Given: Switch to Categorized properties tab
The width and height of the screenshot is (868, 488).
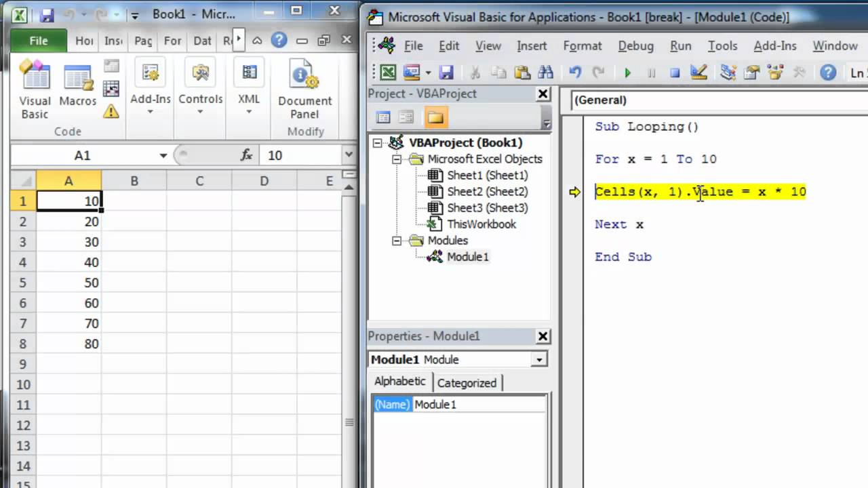Looking at the screenshot, I should click(x=467, y=383).
